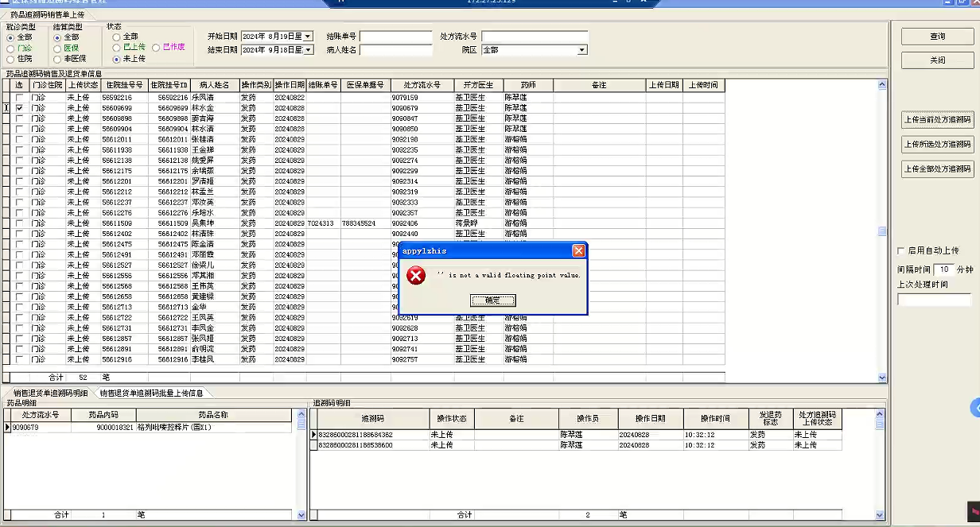Click the 操作日期 column header in main grid
This screenshot has height=527, width=980.
click(x=290, y=85)
